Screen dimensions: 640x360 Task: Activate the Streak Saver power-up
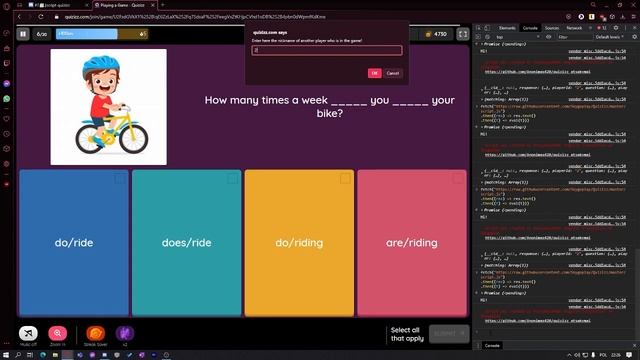pos(96,333)
